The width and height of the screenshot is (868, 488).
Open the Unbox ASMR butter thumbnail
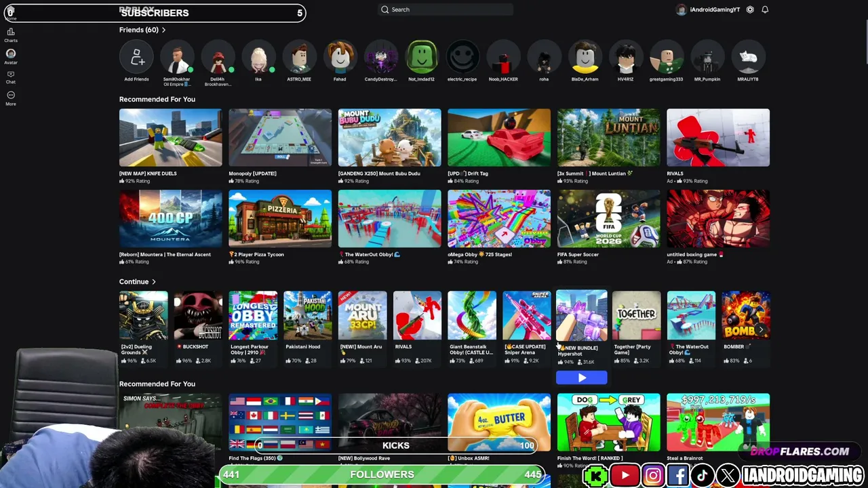[x=499, y=422]
